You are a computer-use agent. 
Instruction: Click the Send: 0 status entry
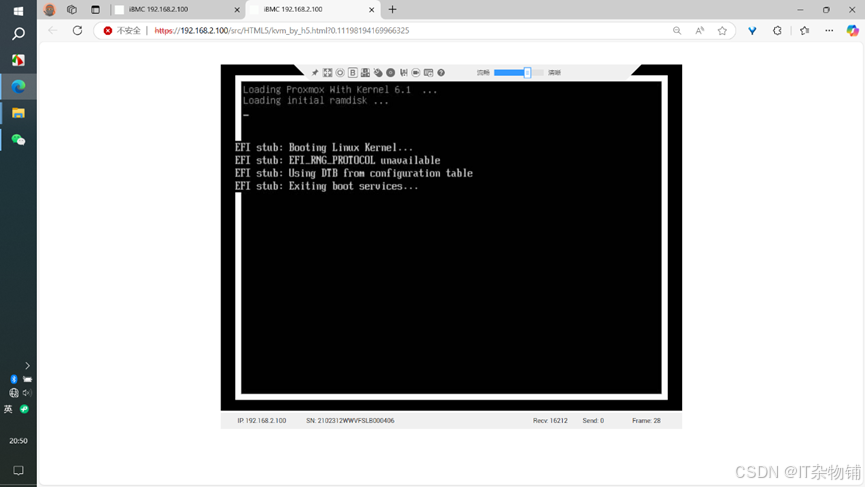[593, 421]
